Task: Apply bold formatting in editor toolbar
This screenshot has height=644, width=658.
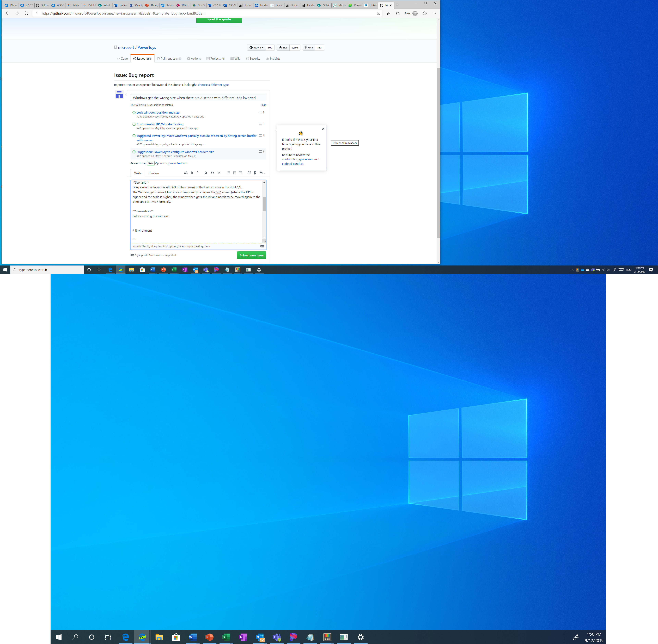Action: [192, 173]
